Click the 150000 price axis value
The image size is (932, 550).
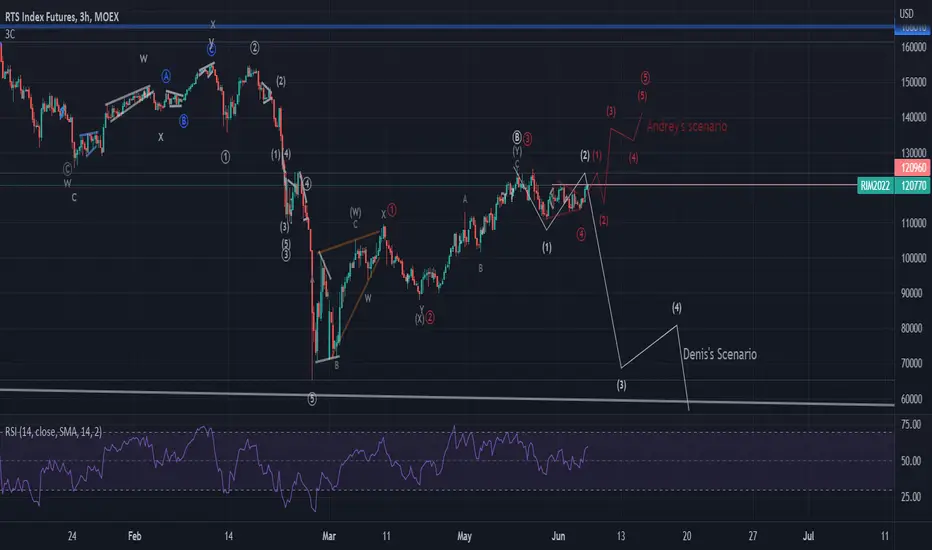(x=914, y=82)
